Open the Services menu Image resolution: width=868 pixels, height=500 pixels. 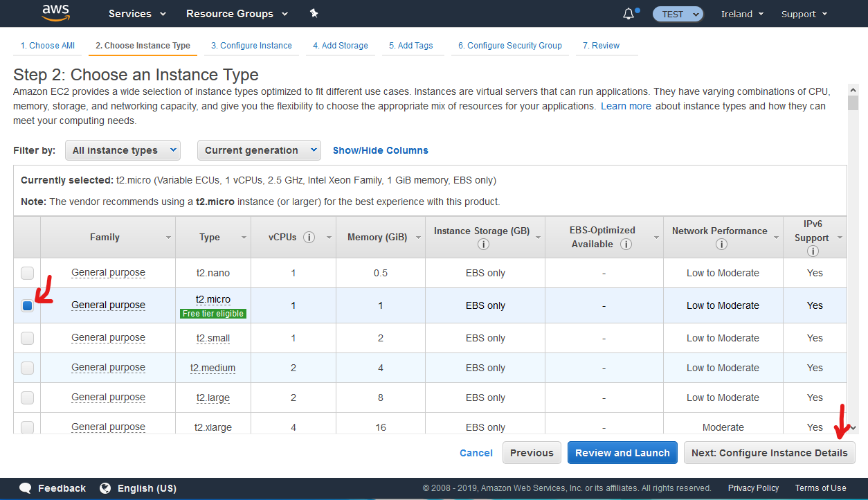point(137,14)
